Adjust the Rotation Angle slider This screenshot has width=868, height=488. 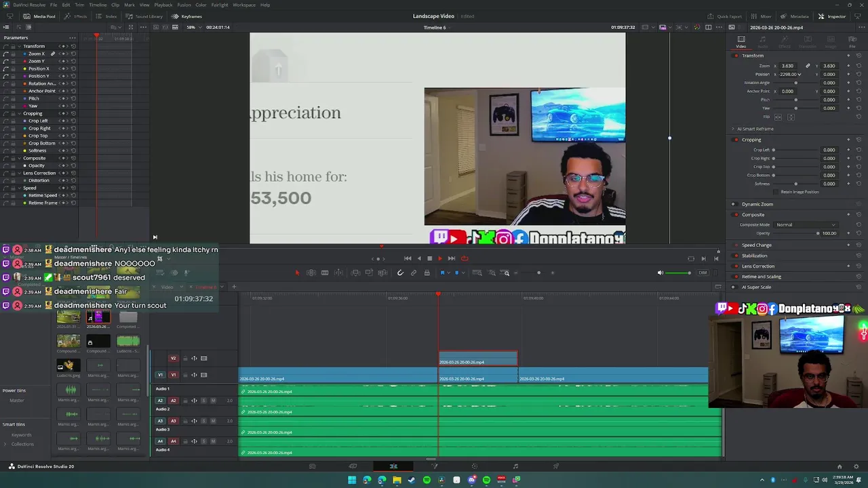point(795,83)
